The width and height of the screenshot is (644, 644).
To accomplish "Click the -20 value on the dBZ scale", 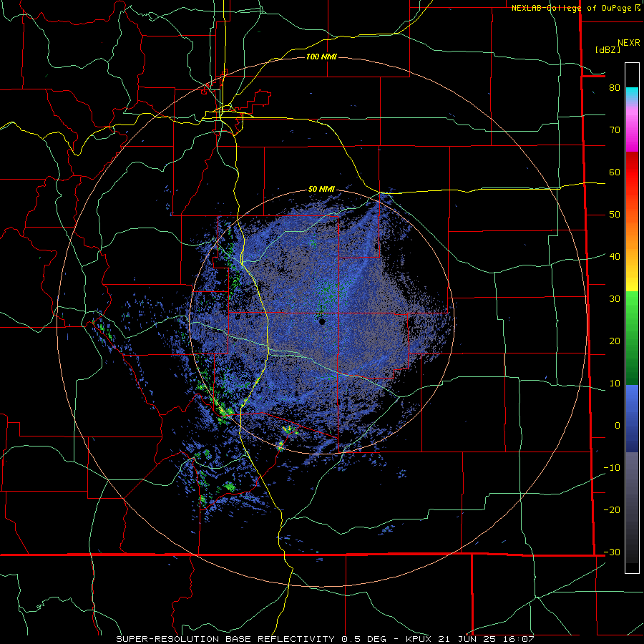I will 612,510.
